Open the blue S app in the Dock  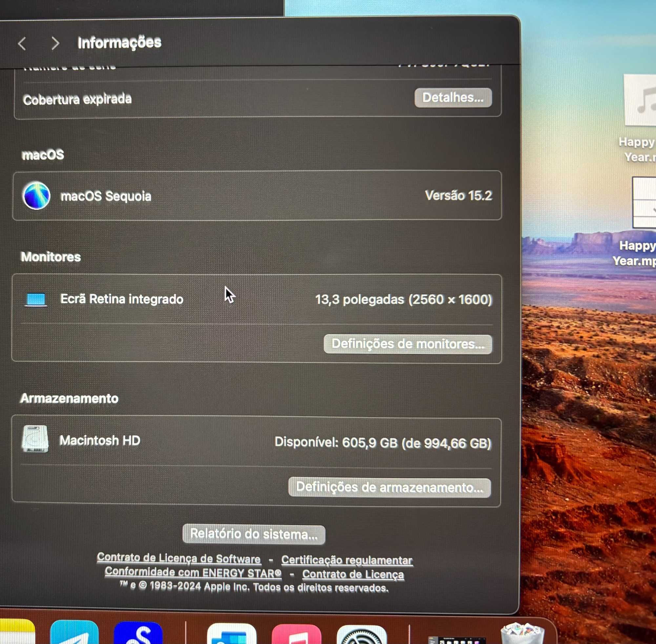tap(138, 633)
